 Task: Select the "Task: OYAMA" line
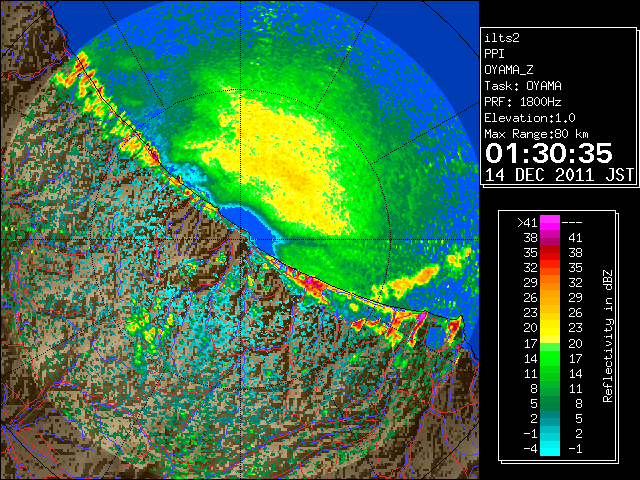[523, 86]
